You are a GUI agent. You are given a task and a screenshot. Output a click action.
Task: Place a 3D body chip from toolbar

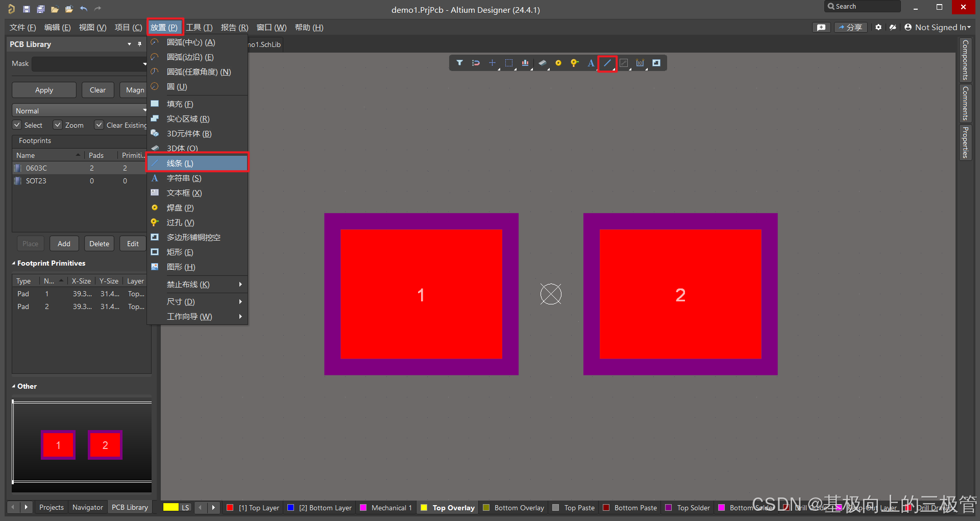point(542,63)
